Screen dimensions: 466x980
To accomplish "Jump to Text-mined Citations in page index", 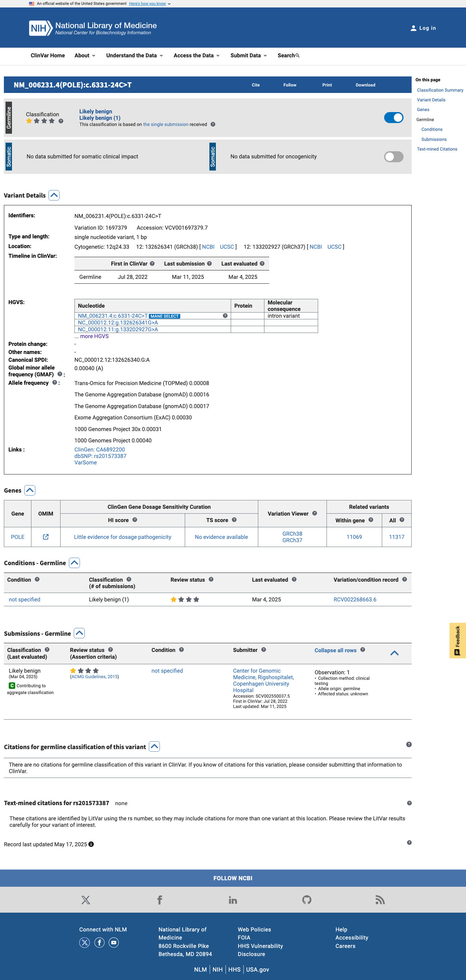I will tap(437, 149).
